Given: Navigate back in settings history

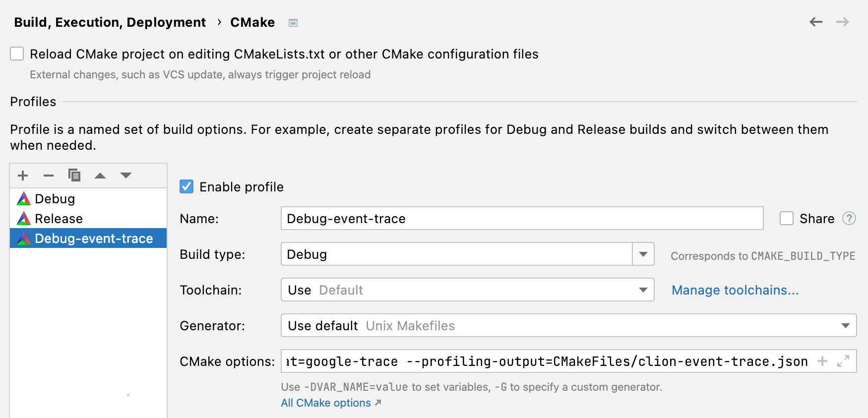Looking at the screenshot, I should [x=815, y=22].
